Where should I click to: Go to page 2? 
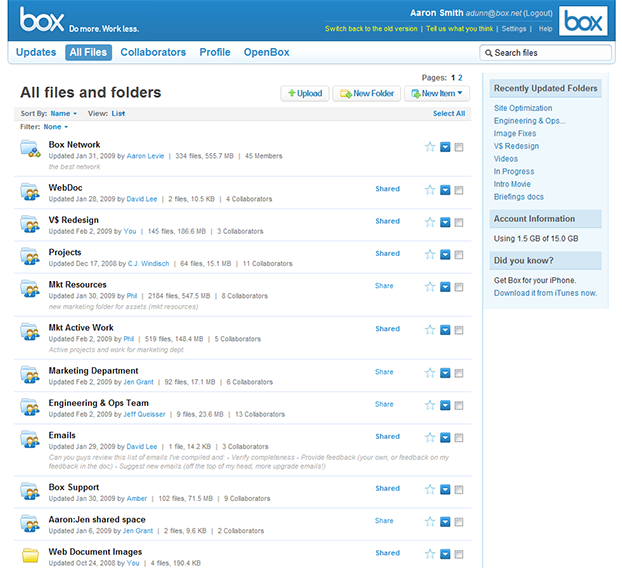(460, 78)
